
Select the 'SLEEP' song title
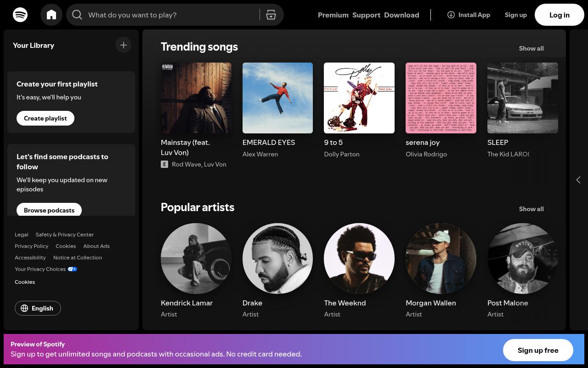[x=498, y=143]
